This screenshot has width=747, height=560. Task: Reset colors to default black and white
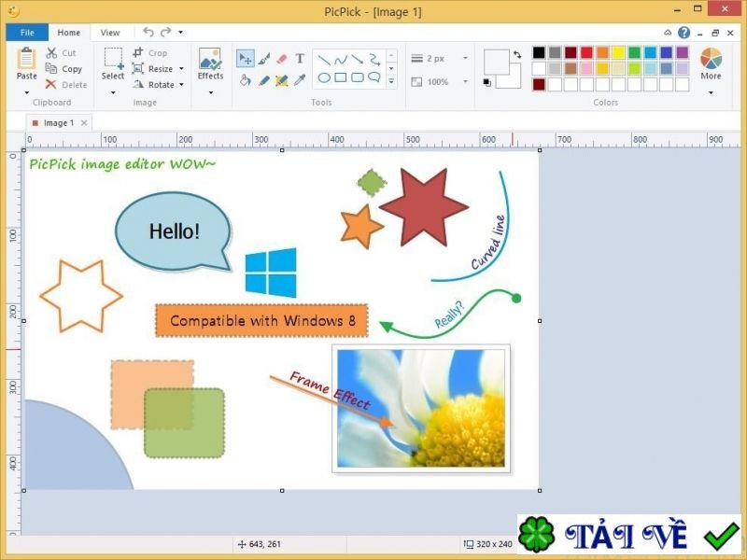(x=486, y=83)
